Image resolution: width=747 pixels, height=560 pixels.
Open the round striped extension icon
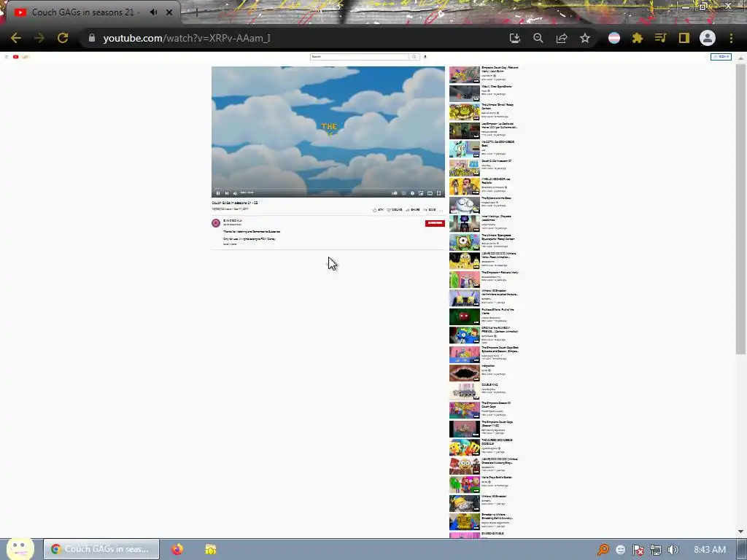coord(614,38)
